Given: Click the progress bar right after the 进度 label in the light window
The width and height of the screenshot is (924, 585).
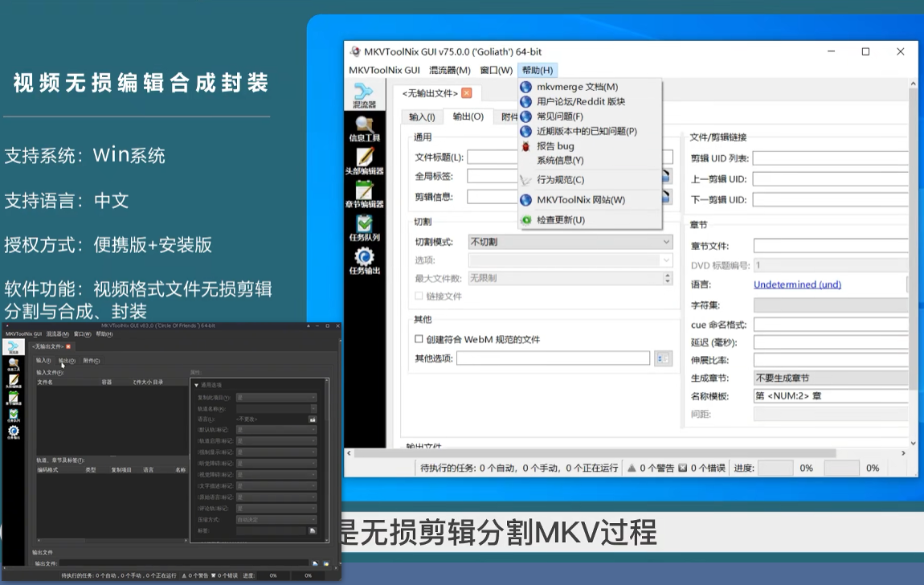Looking at the screenshot, I should click(x=775, y=468).
